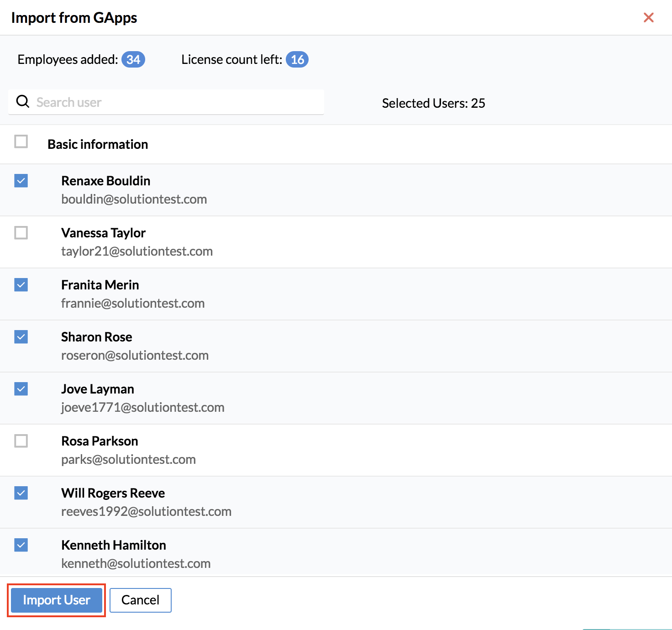
Task: Click the Selected Users count text
Action: 433,103
